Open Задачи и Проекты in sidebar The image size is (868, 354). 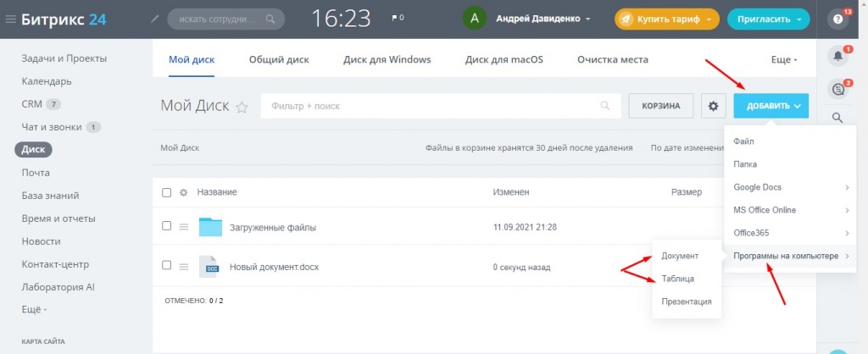point(64,58)
